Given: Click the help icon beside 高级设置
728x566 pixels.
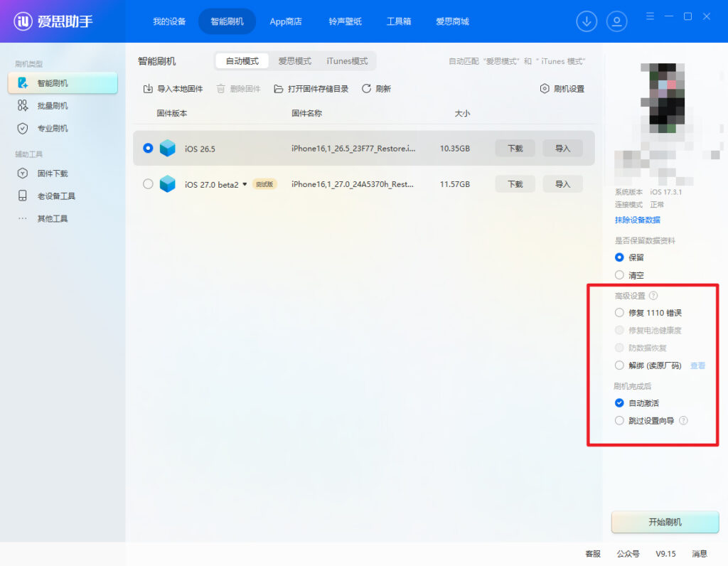Looking at the screenshot, I should [x=653, y=295].
